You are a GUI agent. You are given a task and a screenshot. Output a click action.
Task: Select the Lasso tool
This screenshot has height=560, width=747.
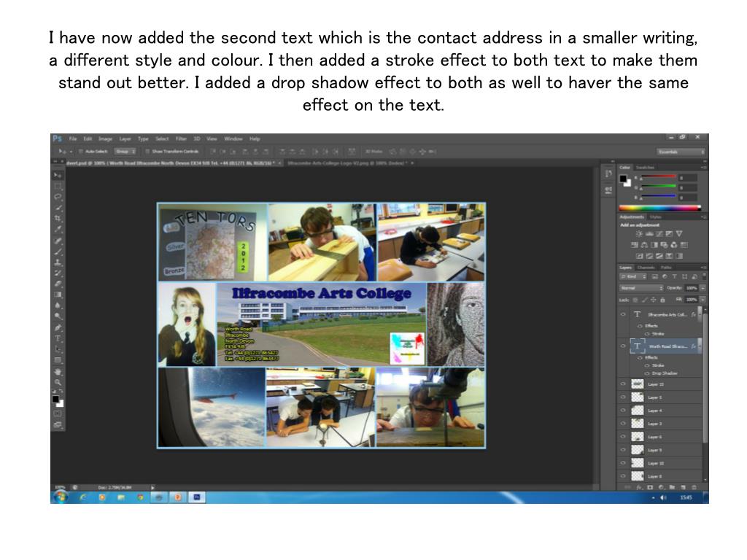tap(58, 197)
